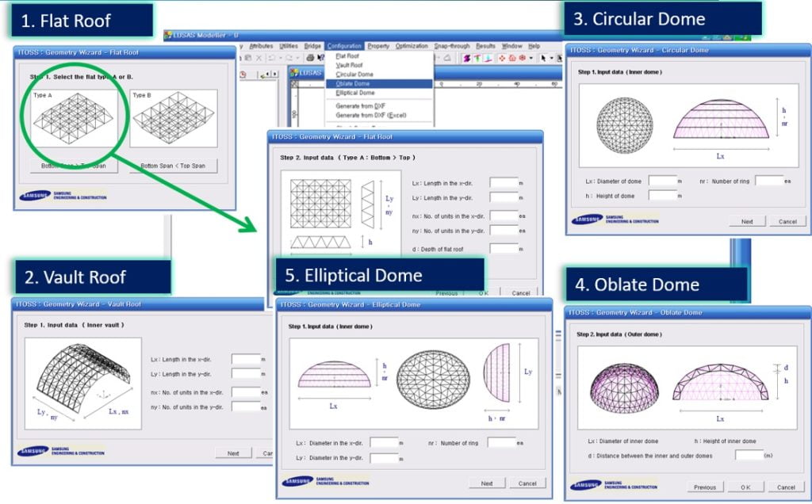Click the red crosshair move icon

point(502,58)
